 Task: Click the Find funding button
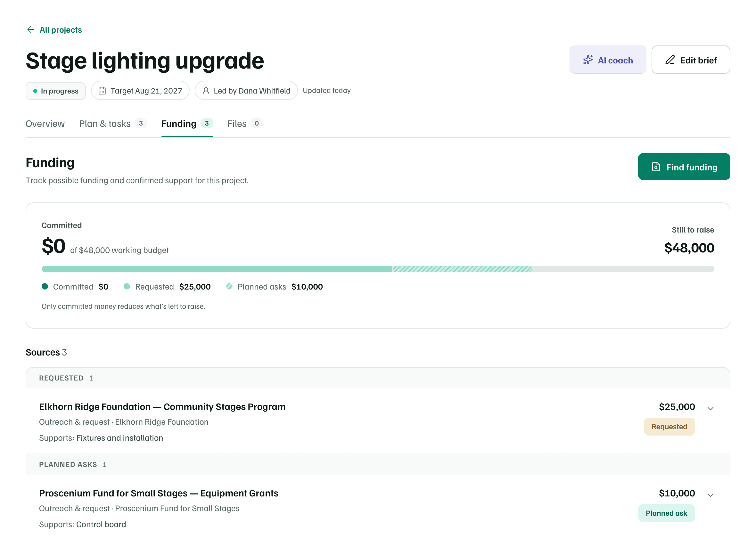[x=684, y=167]
